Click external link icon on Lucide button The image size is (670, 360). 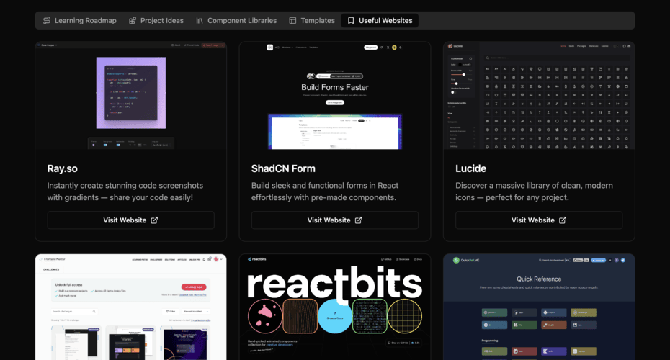click(562, 220)
